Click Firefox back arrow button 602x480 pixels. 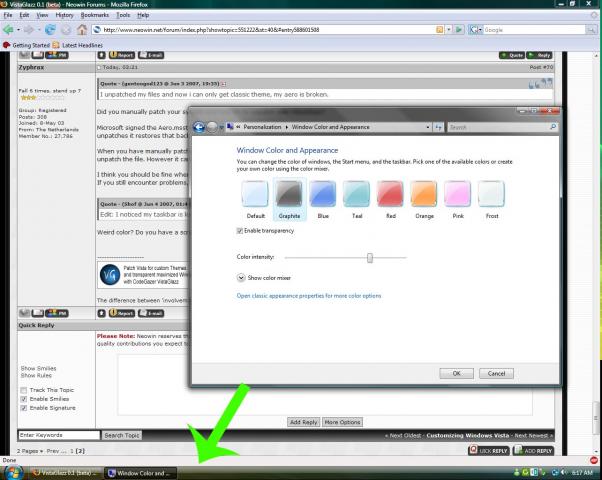tap(8, 30)
